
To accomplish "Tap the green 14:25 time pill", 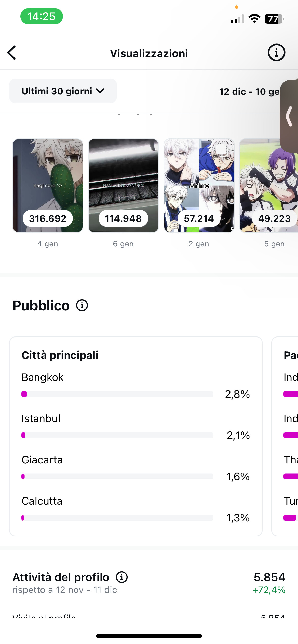I will [x=42, y=16].
